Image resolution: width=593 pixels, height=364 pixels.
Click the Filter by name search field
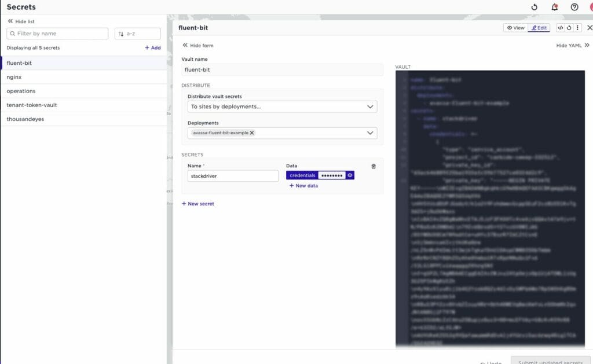point(58,34)
